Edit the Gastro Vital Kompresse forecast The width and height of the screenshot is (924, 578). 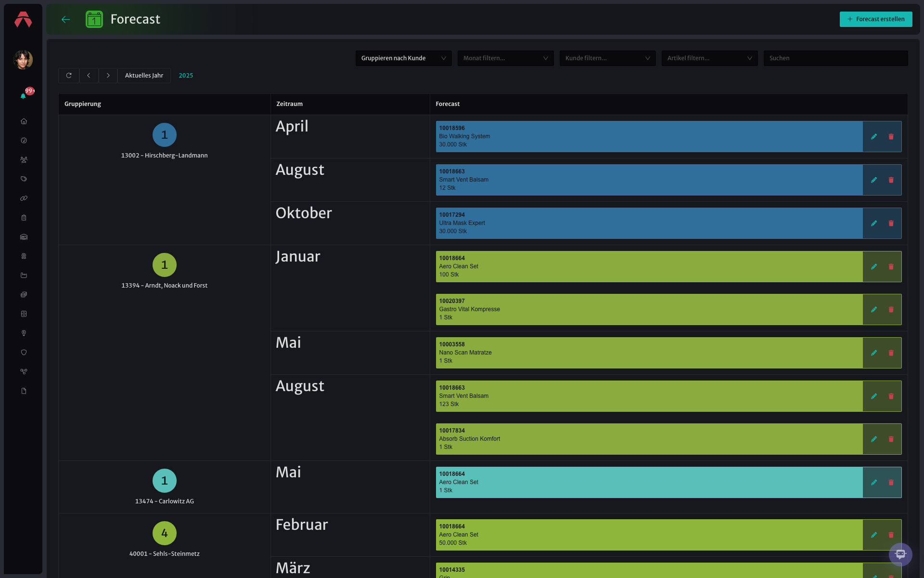874,310
